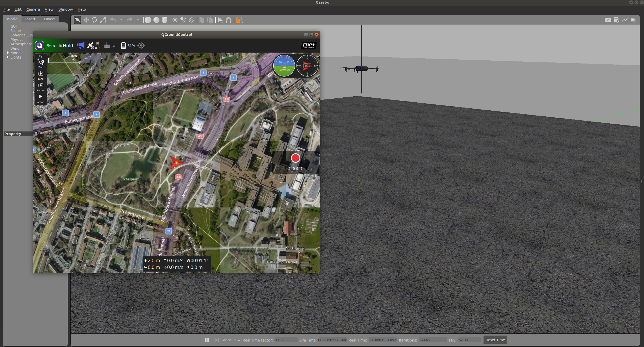Select the Translate mode tool
Screen dimensions: 644x347
[86, 20]
